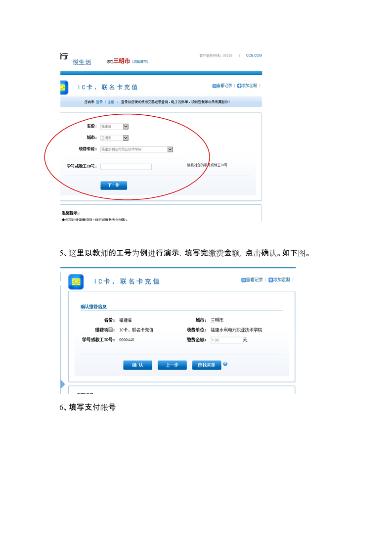Screen dimensions: 392x555
Task: Click the 缴费金额 amount field
Action: (x=226, y=340)
